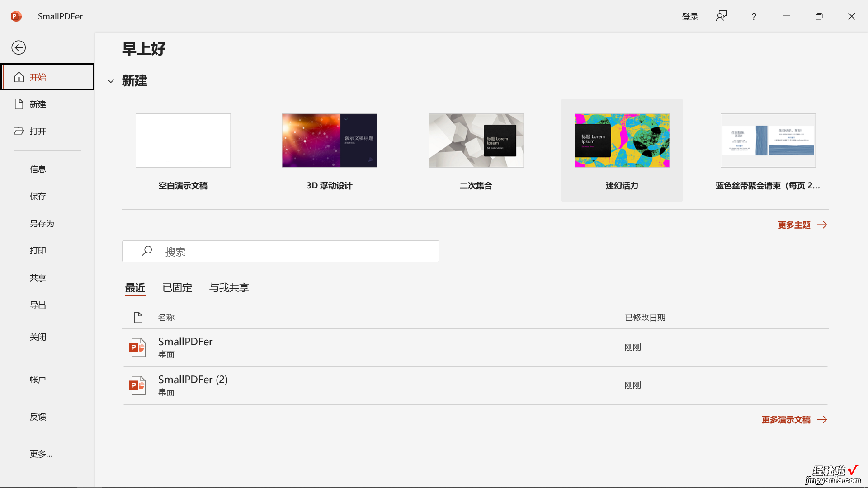Screen dimensions: 868x488
Task: Select the 与我共享 tab
Action: [x=229, y=286]
